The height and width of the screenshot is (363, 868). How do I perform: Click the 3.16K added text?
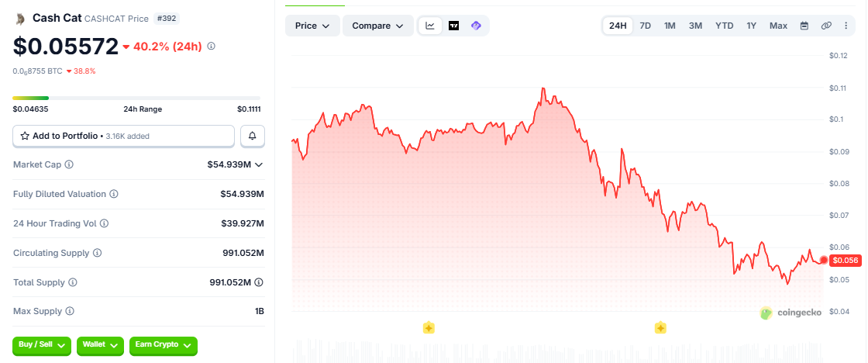pyautogui.click(x=127, y=136)
